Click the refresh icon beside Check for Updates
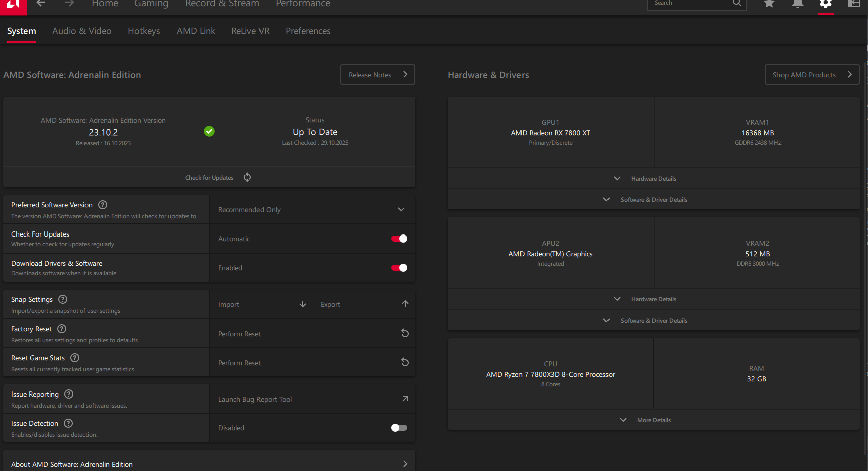Image resolution: width=868 pixels, height=471 pixels. [x=247, y=177]
